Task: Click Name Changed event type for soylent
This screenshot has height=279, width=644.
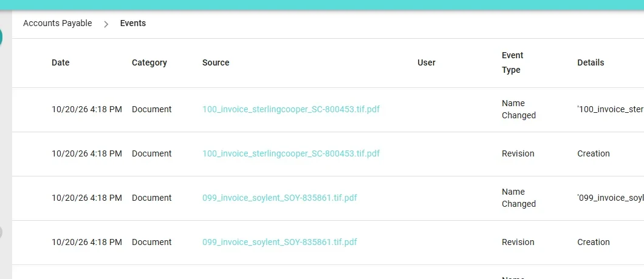Action: pos(519,198)
